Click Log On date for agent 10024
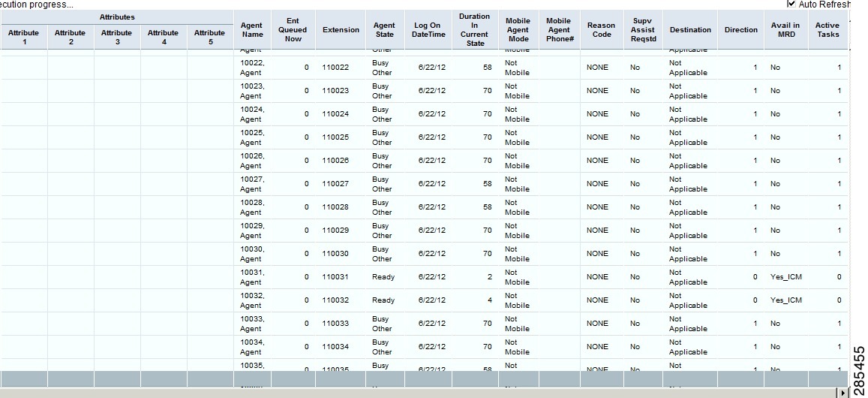This screenshot has height=398, width=868. click(x=432, y=114)
